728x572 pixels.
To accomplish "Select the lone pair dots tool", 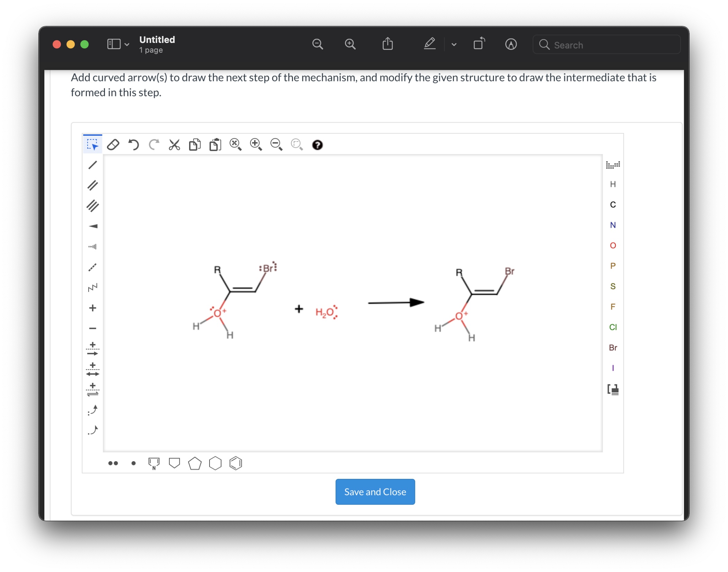I will click(x=113, y=463).
